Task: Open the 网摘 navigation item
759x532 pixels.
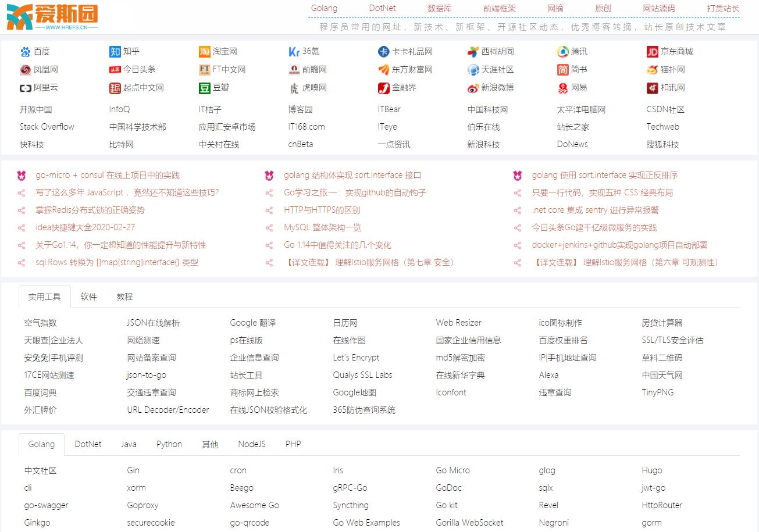Action: tap(555, 8)
